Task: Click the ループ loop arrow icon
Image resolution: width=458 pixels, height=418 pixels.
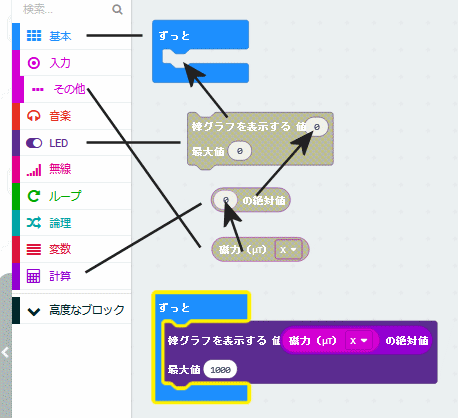Action: point(34,196)
